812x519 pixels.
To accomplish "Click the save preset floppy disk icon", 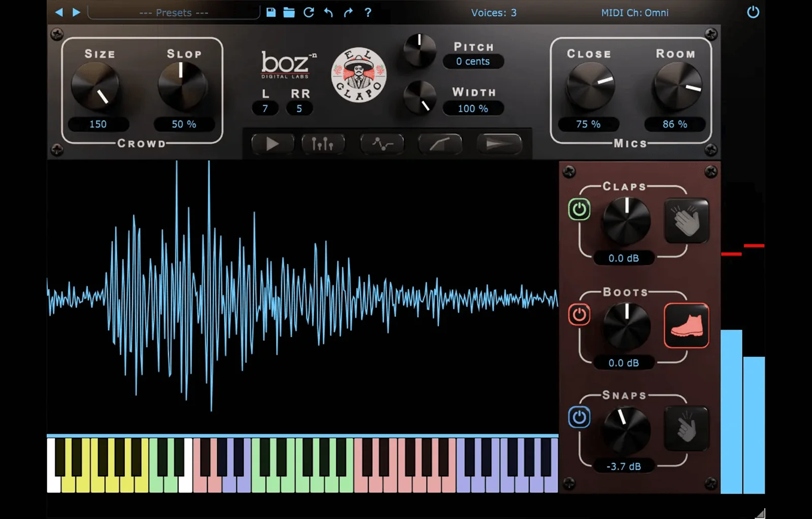I will (271, 12).
